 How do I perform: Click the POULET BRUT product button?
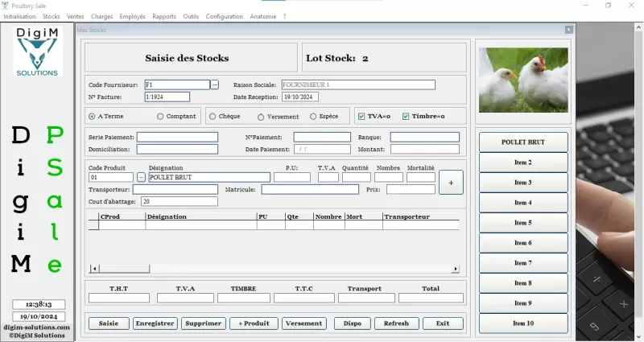click(523, 142)
